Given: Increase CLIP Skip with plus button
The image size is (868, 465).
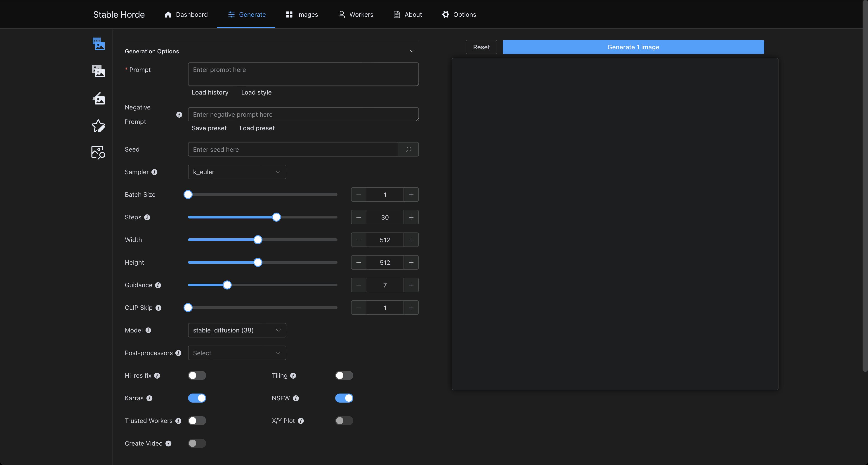Looking at the screenshot, I should [x=411, y=308].
